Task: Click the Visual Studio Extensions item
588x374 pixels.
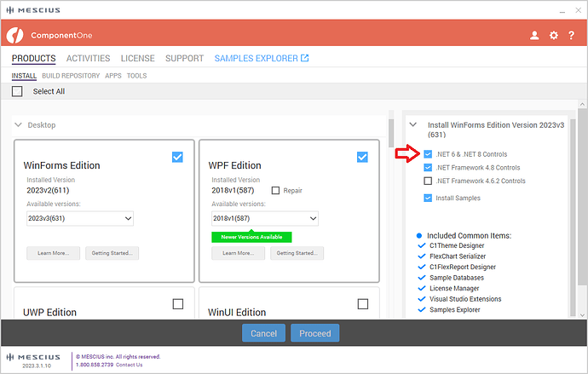Action: click(x=465, y=299)
